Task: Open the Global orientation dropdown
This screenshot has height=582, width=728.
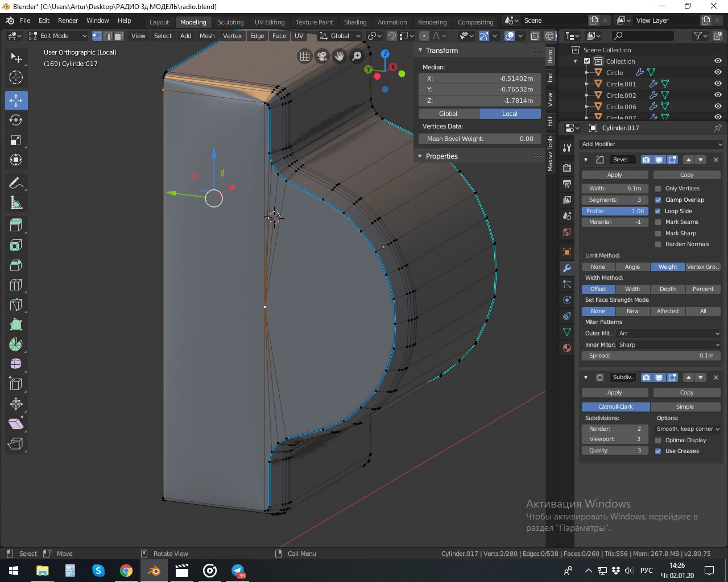Action: coord(340,36)
